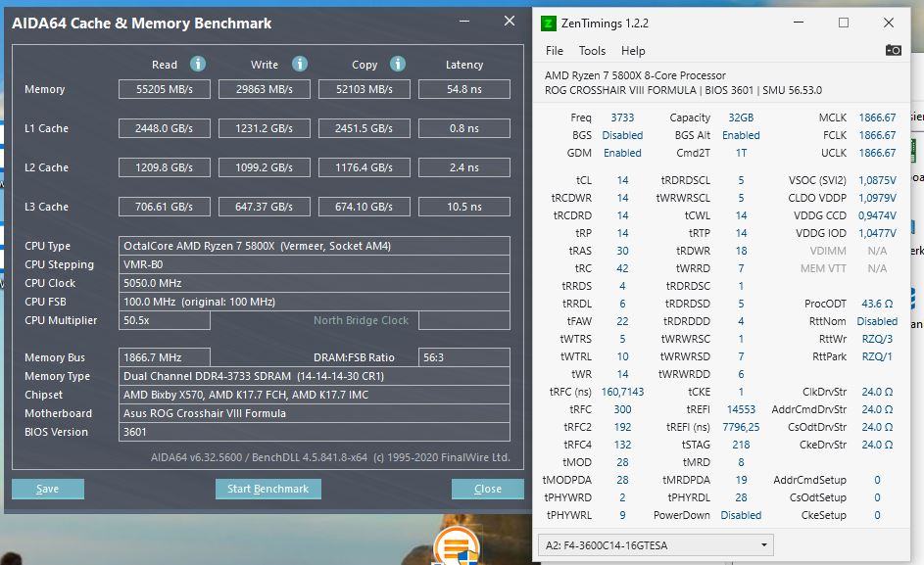Click the Memory Latency value 54.8 ns
The image size is (924, 565).
(x=464, y=89)
